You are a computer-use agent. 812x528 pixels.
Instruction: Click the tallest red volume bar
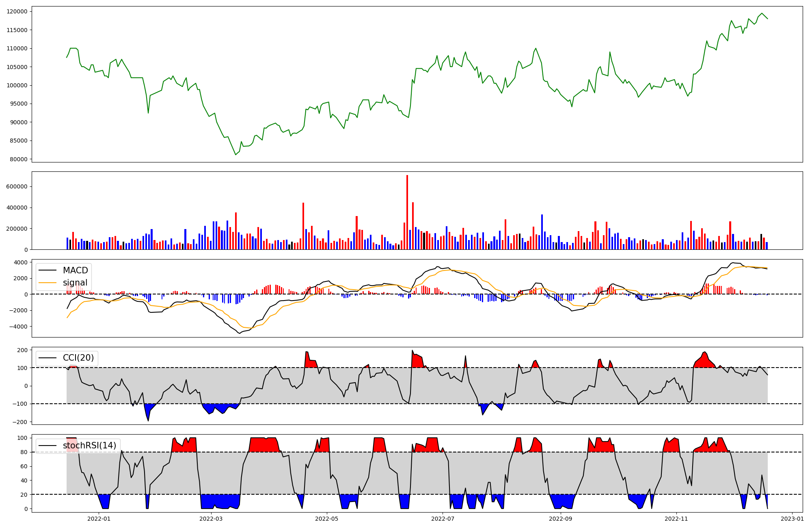pos(407,212)
